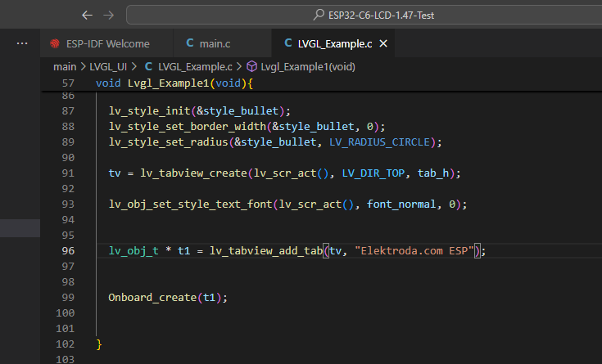Open the three-dots more actions menu
The image size is (602, 364).
click(22, 43)
